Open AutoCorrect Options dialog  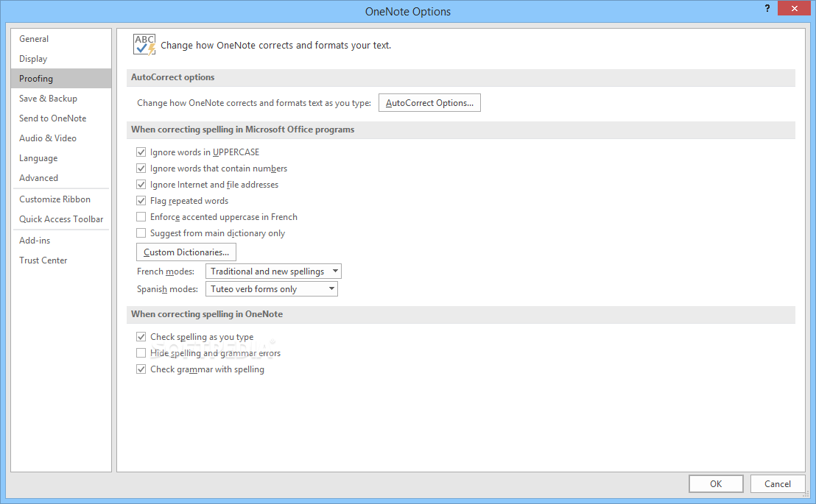[x=429, y=103]
